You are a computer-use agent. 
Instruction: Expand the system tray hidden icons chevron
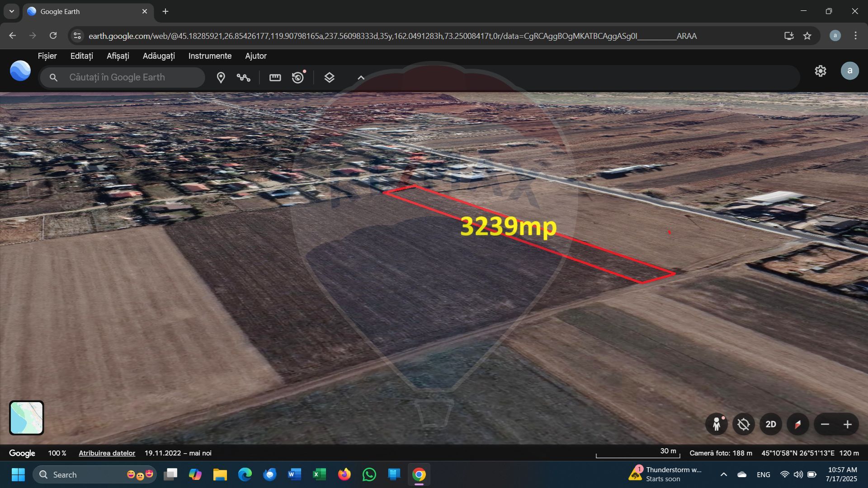click(723, 474)
